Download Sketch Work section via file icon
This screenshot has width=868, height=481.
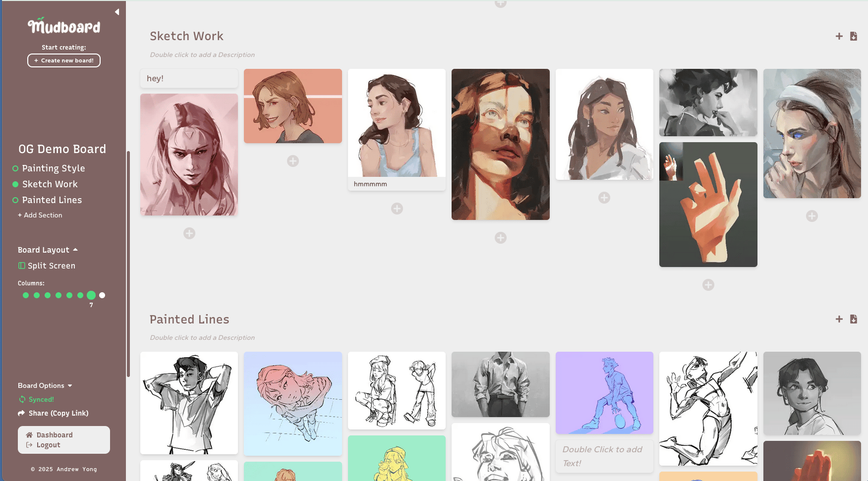[854, 36]
